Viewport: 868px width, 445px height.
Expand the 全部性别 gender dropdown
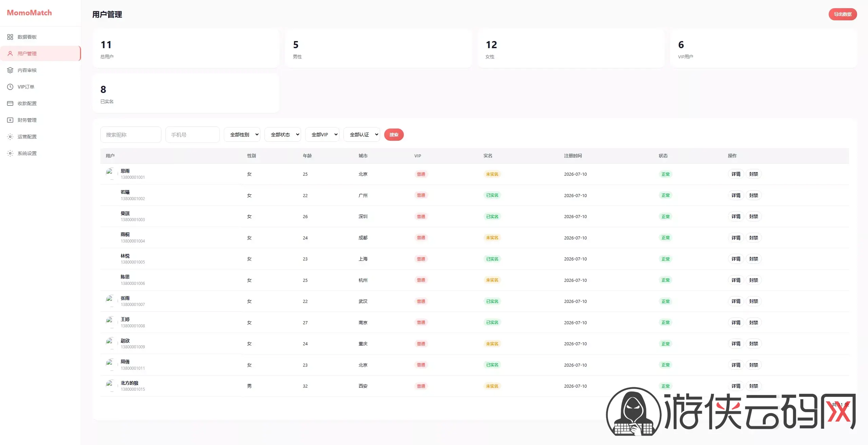[x=242, y=135]
